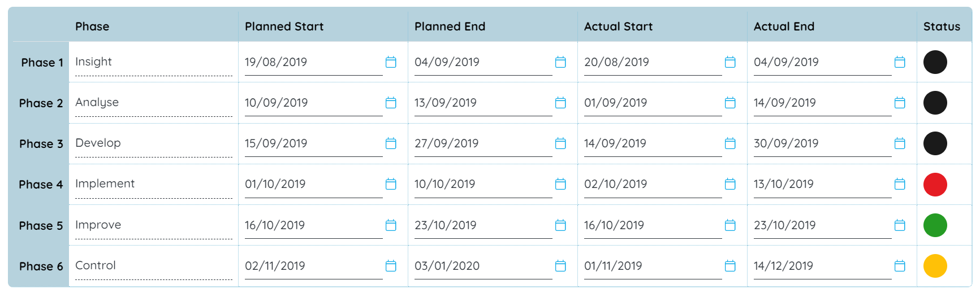Viewport: 980px width, 293px height.
Task: Open calendar for Implement actual end 13/10/2019
Action: tap(900, 184)
